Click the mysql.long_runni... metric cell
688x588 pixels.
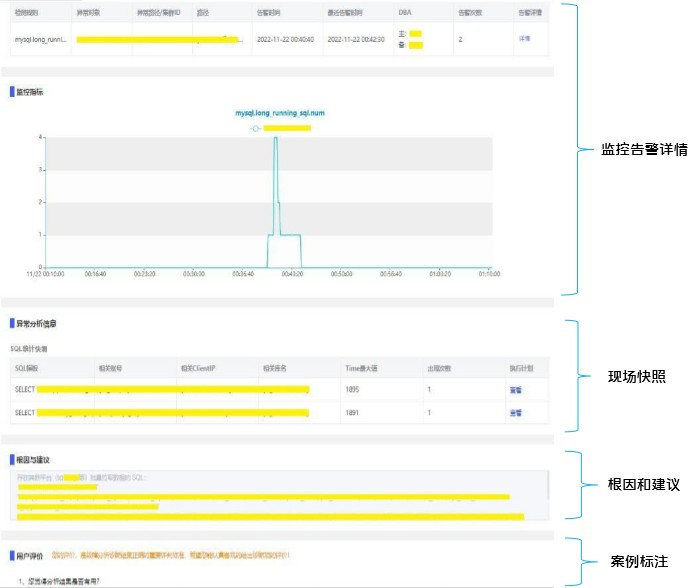pyautogui.click(x=42, y=39)
